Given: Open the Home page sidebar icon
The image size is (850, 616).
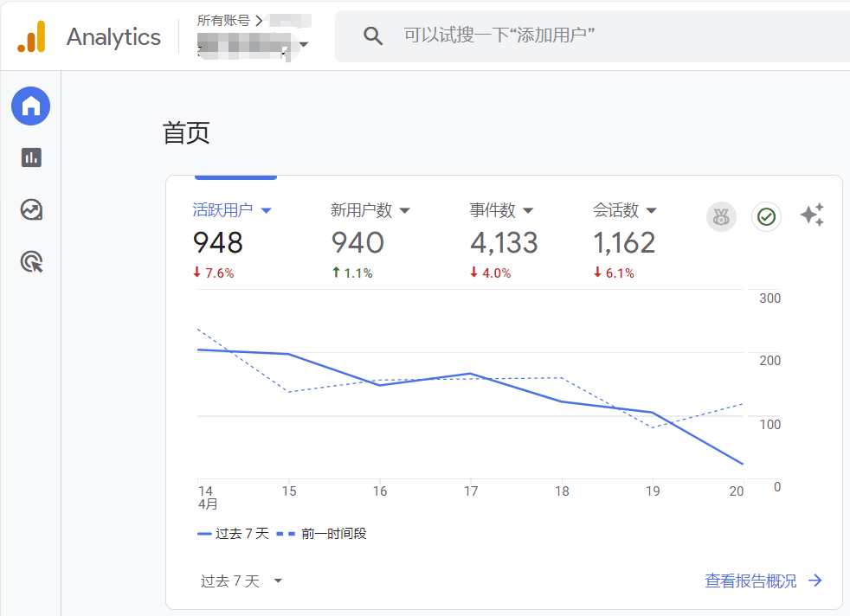Looking at the screenshot, I should [x=30, y=106].
